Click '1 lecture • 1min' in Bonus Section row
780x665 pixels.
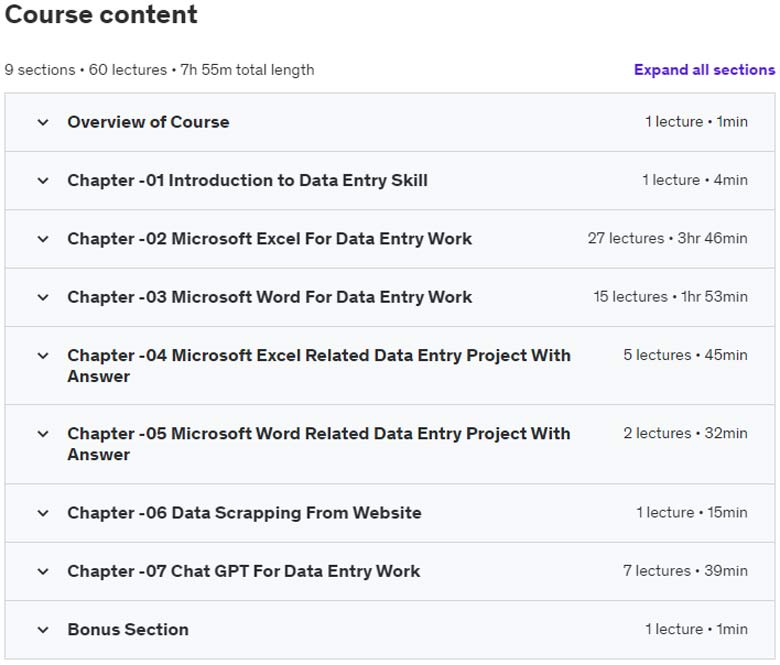click(696, 629)
